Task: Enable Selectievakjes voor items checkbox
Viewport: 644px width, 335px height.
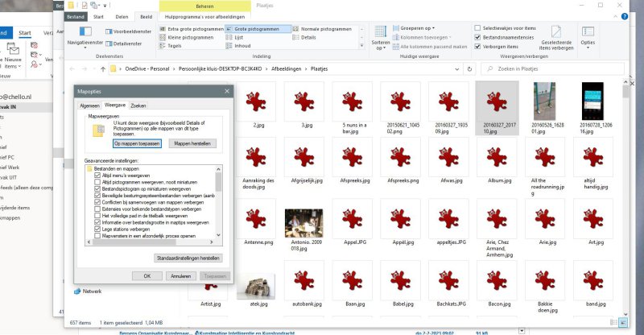Action: tap(477, 28)
